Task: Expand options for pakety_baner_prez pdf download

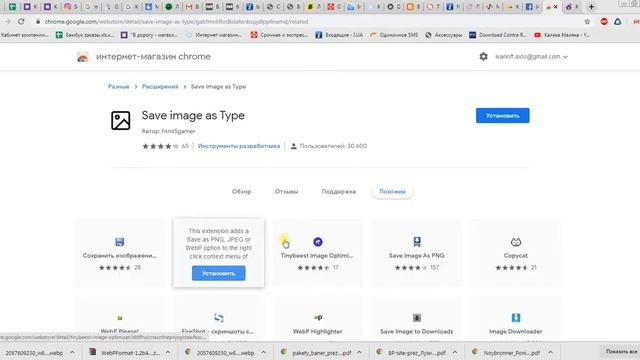Action: (359, 352)
